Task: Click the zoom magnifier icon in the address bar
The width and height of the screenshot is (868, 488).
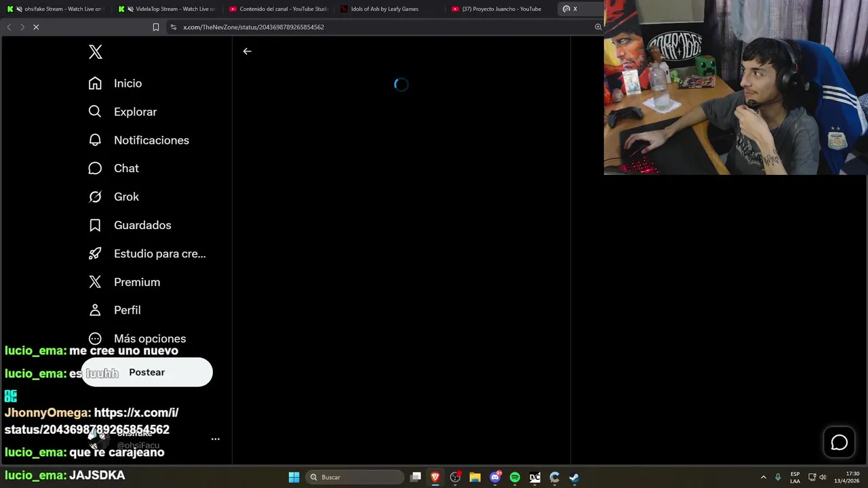Action: [x=598, y=27]
